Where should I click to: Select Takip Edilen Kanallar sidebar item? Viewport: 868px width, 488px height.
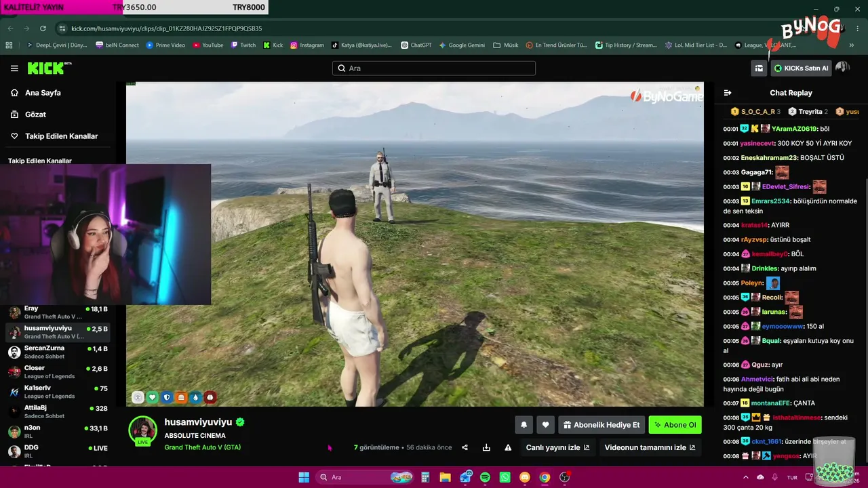click(61, 136)
